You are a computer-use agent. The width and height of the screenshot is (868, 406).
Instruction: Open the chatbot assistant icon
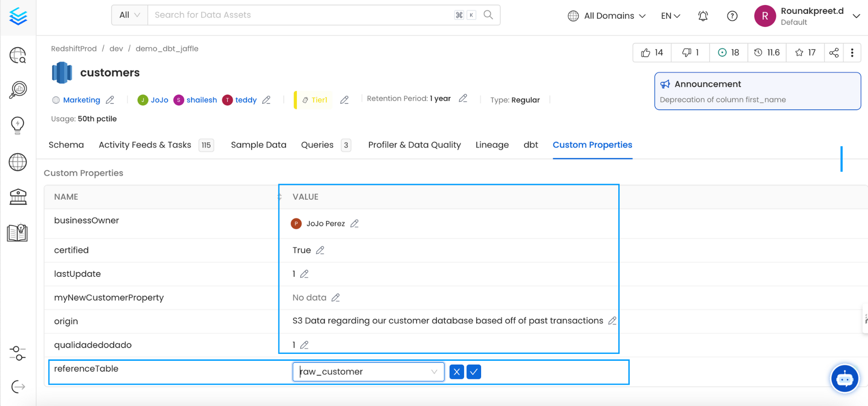click(844, 379)
